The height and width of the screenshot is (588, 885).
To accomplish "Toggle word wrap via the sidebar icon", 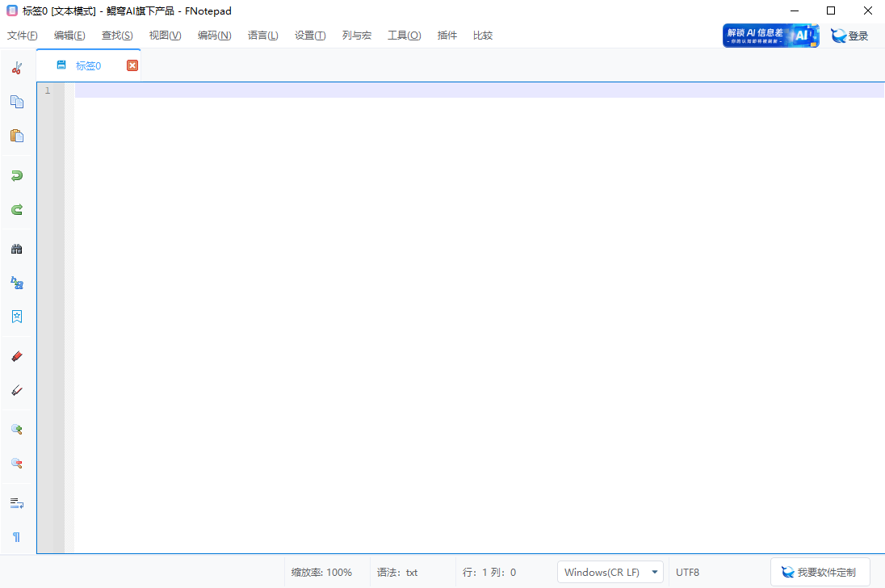I will [x=17, y=502].
